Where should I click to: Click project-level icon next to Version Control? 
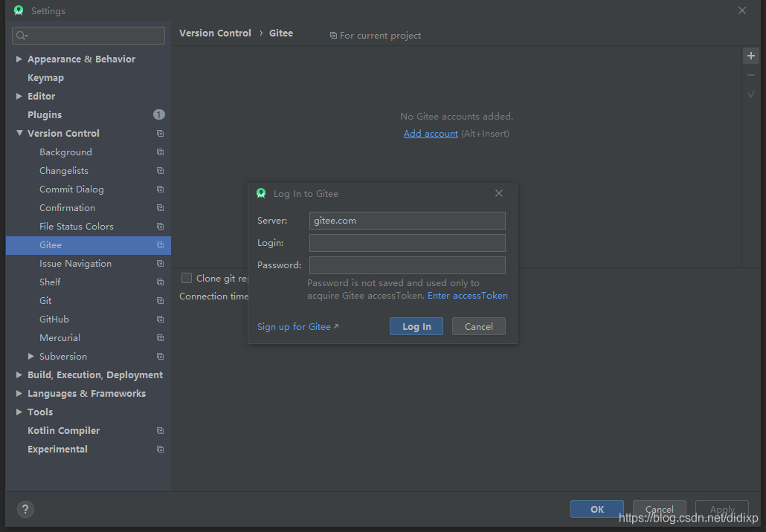point(160,133)
